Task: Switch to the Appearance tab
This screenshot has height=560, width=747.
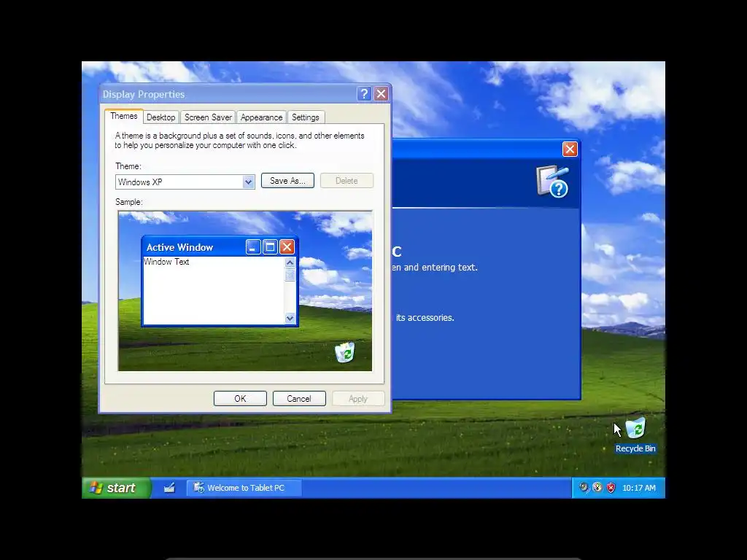Action: [x=262, y=117]
